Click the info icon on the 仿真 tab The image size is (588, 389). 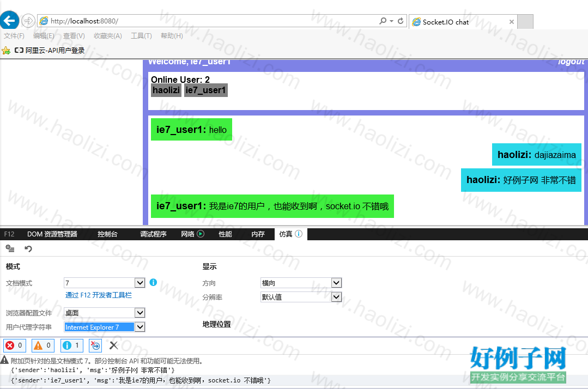click(x=299, y=234)
